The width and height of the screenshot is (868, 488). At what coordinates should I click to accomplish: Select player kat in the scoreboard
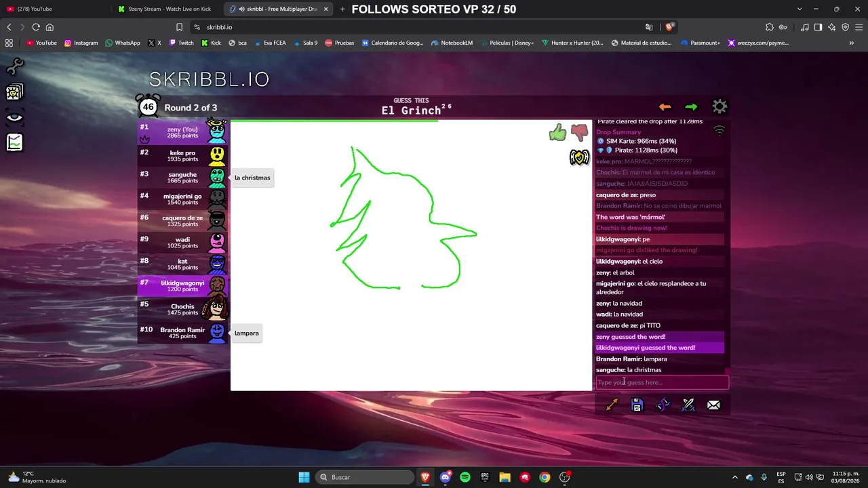click(x=183, y=264)
